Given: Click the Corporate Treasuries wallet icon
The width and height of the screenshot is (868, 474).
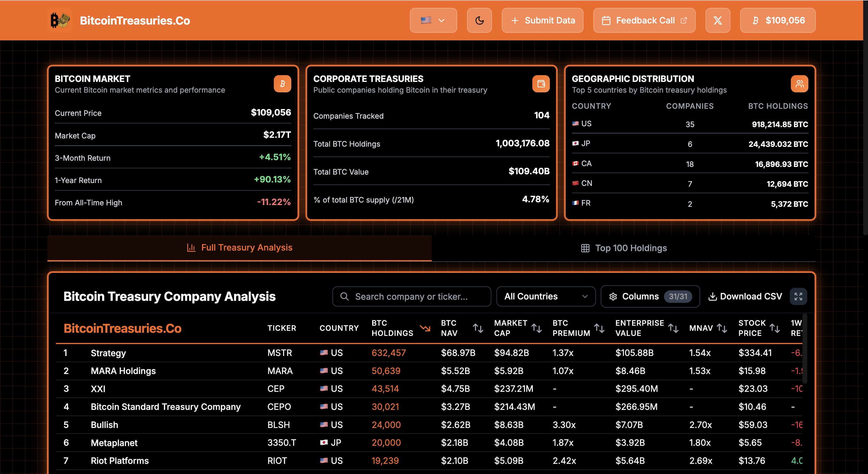Looking at the screenshot, I should [x=541, y=84].
